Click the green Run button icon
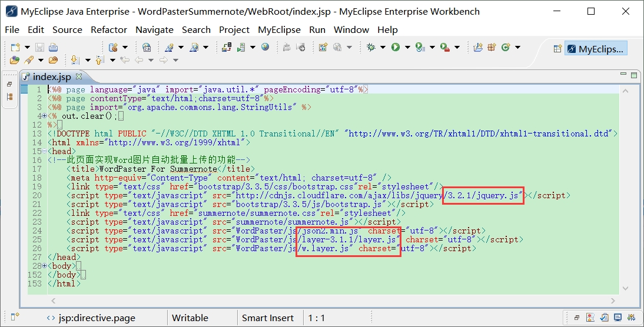The width and height of the screenshot is (644, 327). pos(395,47)
